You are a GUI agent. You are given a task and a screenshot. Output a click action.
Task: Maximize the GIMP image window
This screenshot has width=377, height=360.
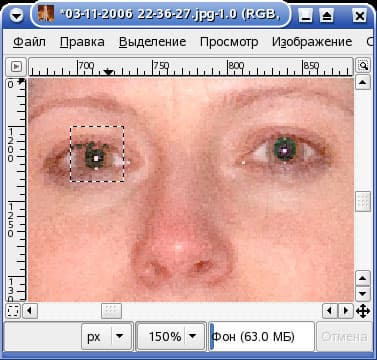point(327,15)
